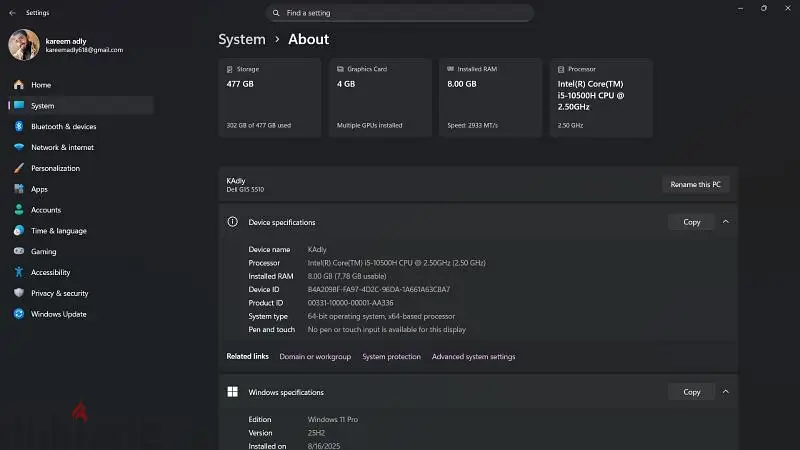
Task: Restore down the Settings window
Action: pyautogui.click(x=764, y=8)
